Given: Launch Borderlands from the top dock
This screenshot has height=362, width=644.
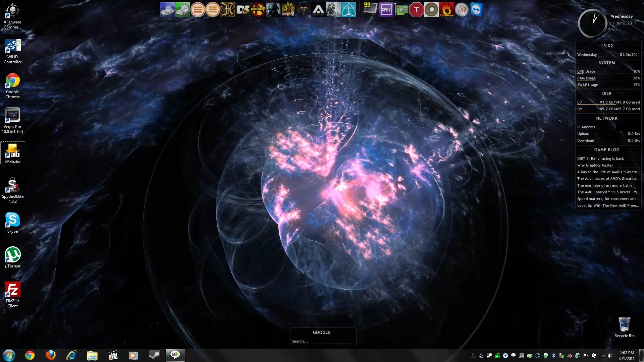Looking at the screenshot, I should point(258,9).
